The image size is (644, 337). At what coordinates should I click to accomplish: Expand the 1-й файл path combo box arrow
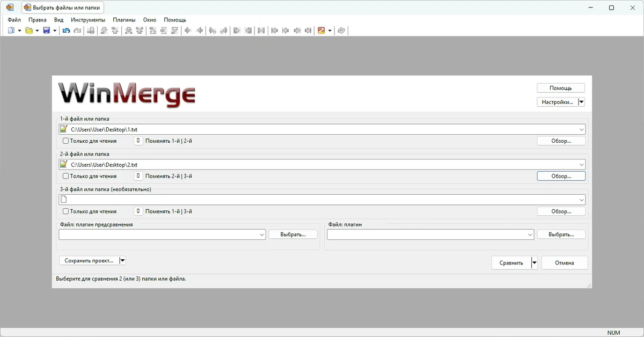click(582, 129)
